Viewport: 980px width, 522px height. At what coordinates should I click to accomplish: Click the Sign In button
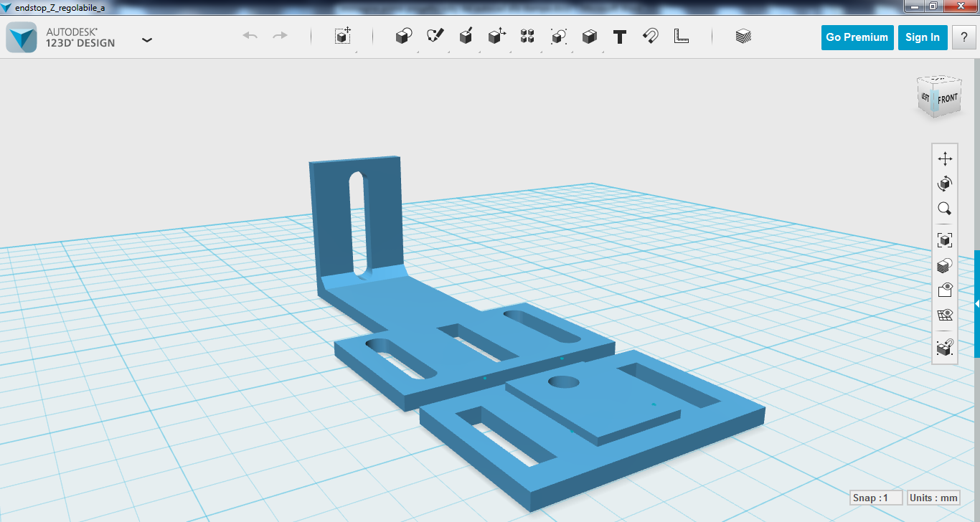pyautogui.click(x=922, y=37)
